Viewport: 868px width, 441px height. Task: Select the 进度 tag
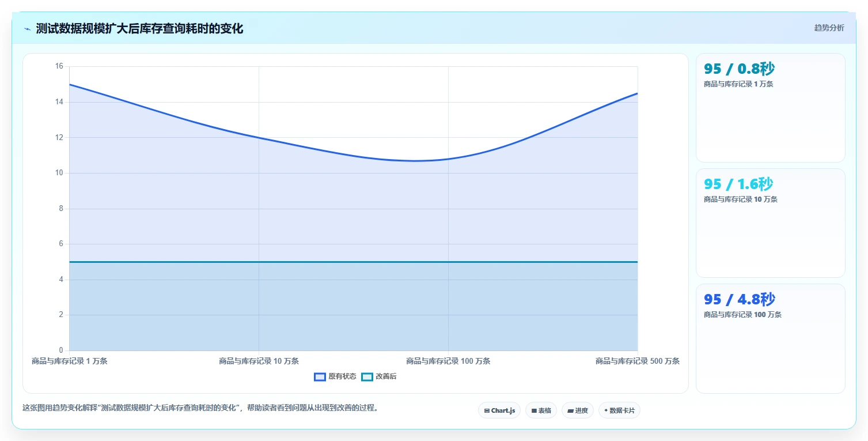click(578, 410)
